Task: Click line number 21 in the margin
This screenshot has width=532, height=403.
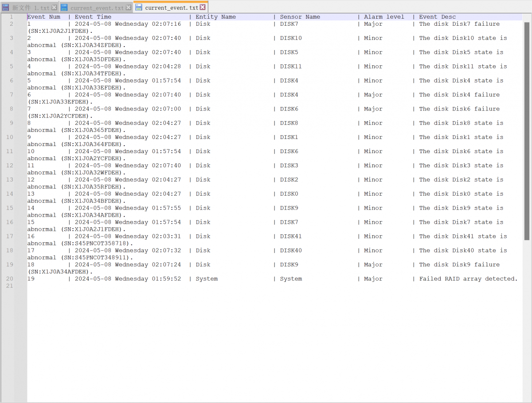Action: (10, 286)
